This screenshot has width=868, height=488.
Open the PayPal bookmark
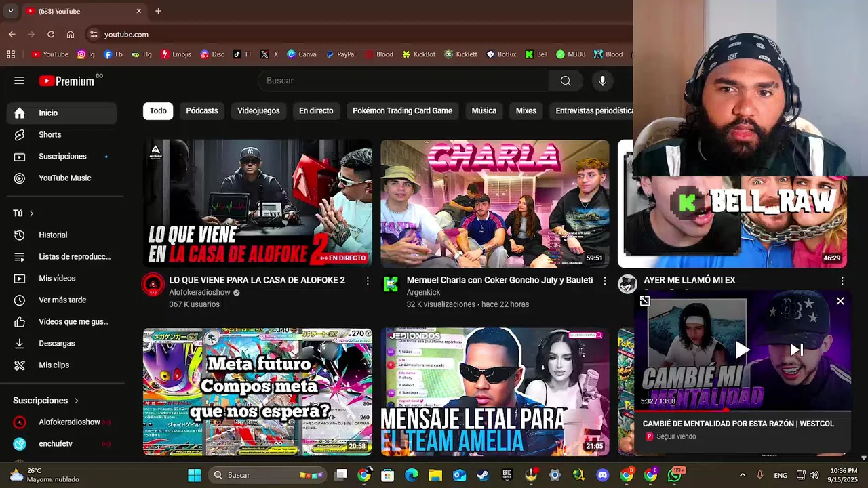pos(340,54)
